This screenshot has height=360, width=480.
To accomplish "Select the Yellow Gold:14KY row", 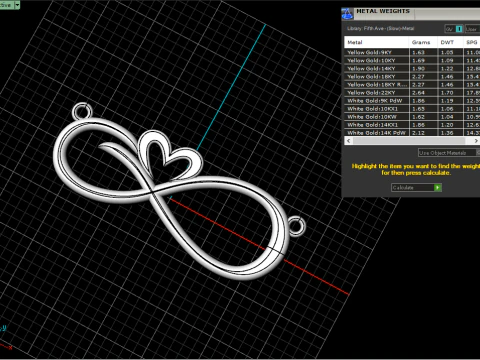I will pos(412,68).
